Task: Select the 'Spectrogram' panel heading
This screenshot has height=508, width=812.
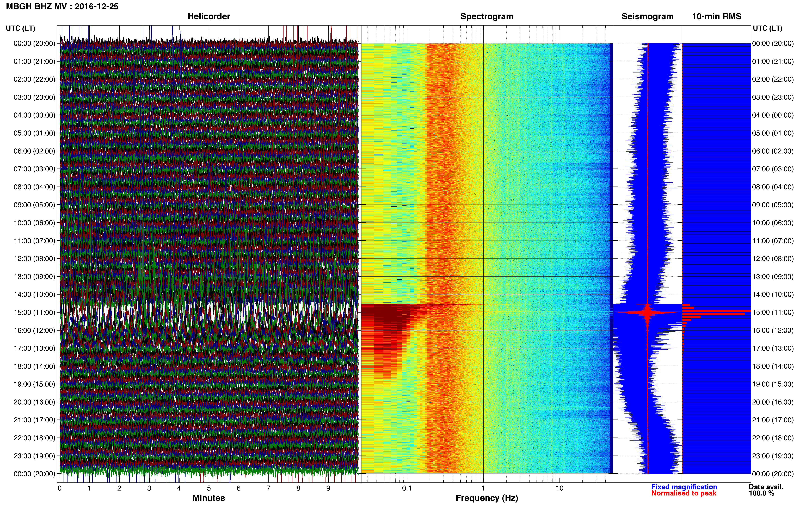Action: click(x=487, y=16)
